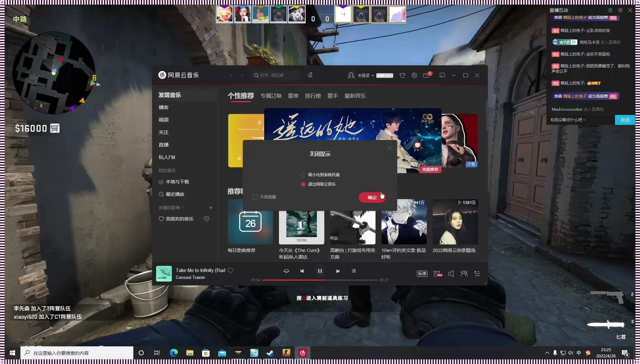Click the heartbeat mode icon

tap(286, 271)
